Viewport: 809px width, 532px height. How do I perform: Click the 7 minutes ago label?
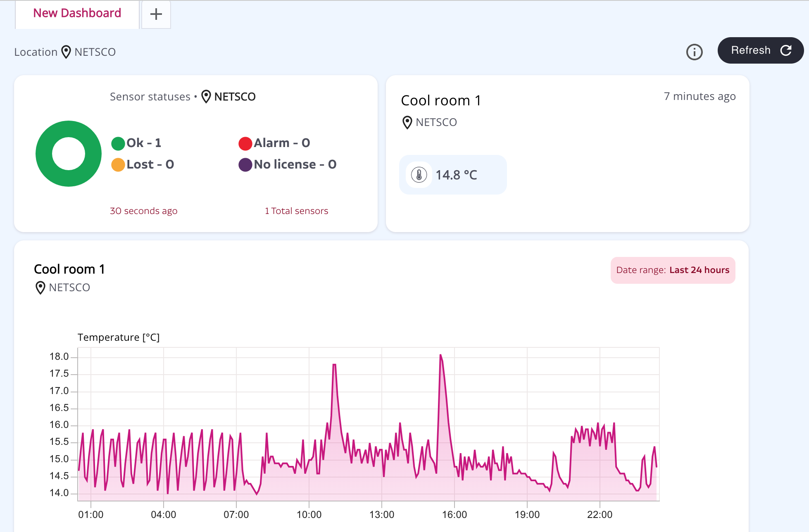point(700,96)
